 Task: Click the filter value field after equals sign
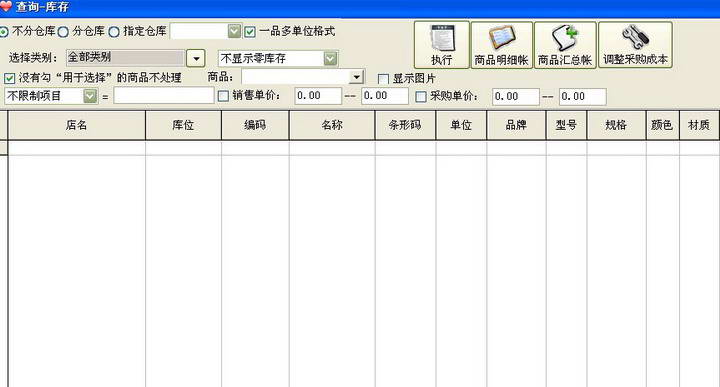coord(164,95)
